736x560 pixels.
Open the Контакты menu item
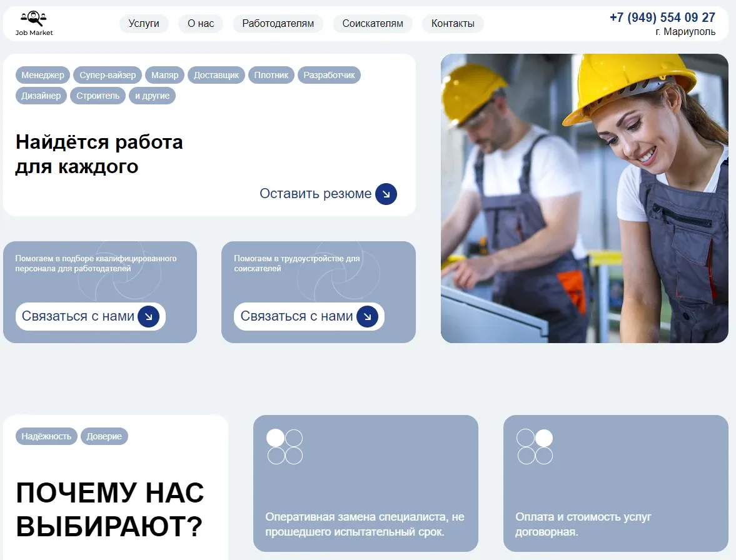(453, 24)
